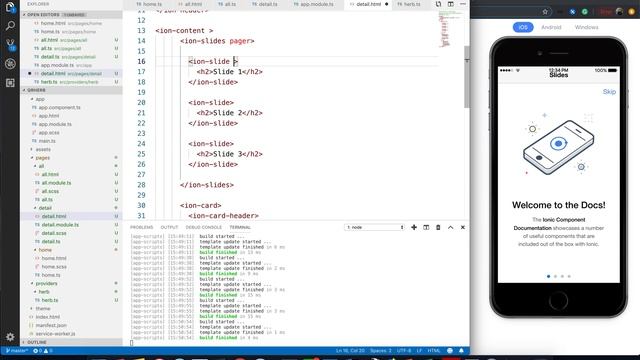This screenshot has height=360, width=640.
Task: Collapse the Open Editors section
Action: 71,15
